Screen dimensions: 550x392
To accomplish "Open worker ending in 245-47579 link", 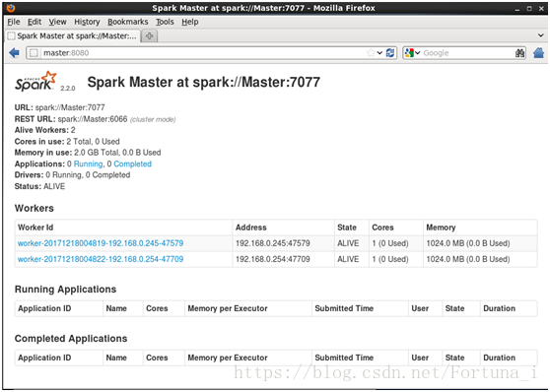I will click(101, 243).
